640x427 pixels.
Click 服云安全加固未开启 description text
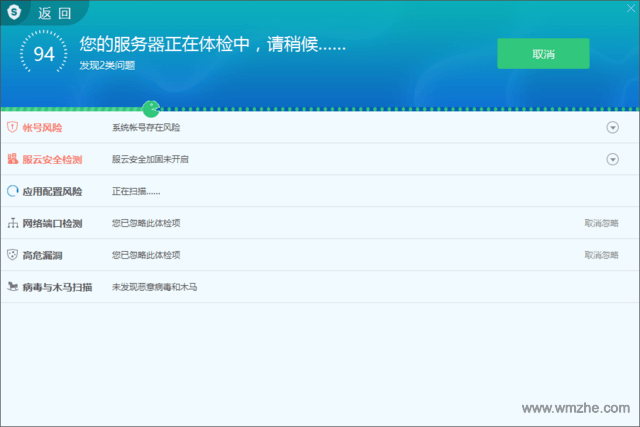click(150, 159)
